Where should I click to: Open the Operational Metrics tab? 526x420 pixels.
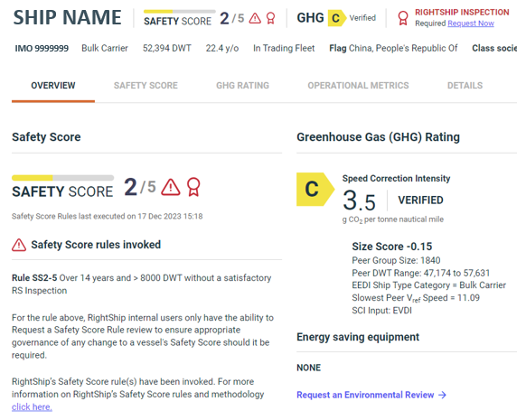pyautogui.click(x=358, y=86)
